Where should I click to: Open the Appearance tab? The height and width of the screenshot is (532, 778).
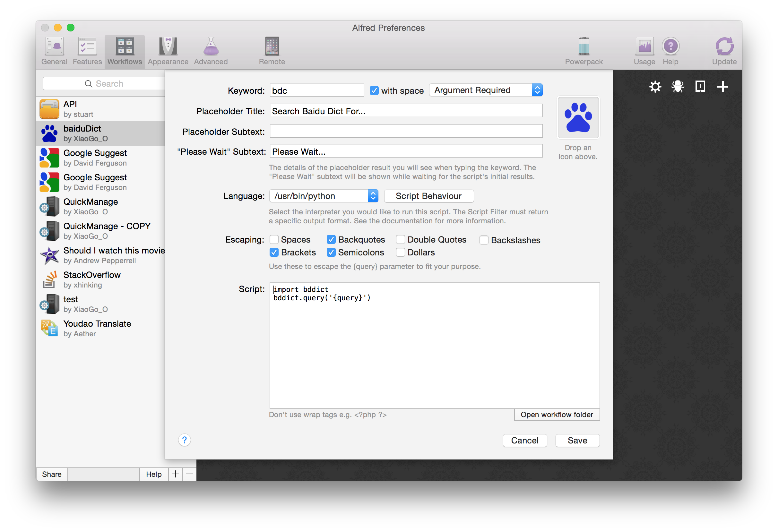[168, 51]
